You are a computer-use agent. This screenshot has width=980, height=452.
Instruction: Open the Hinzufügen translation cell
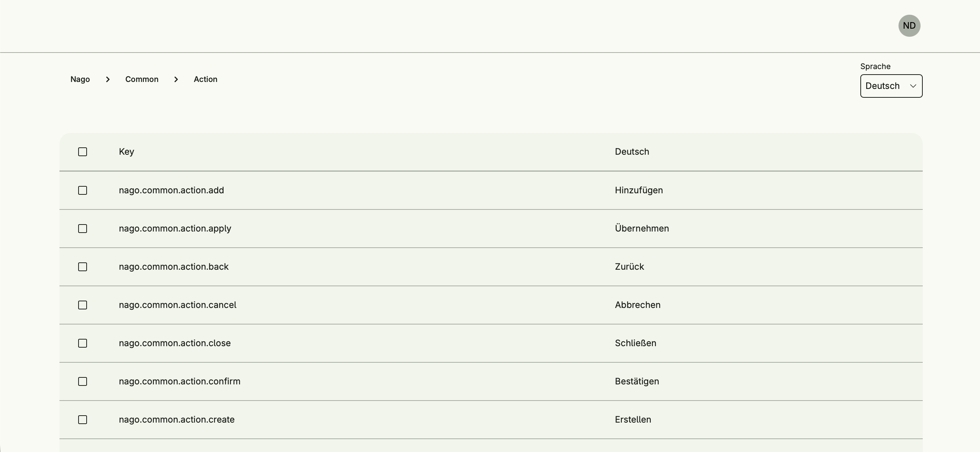tap(638, 190)
